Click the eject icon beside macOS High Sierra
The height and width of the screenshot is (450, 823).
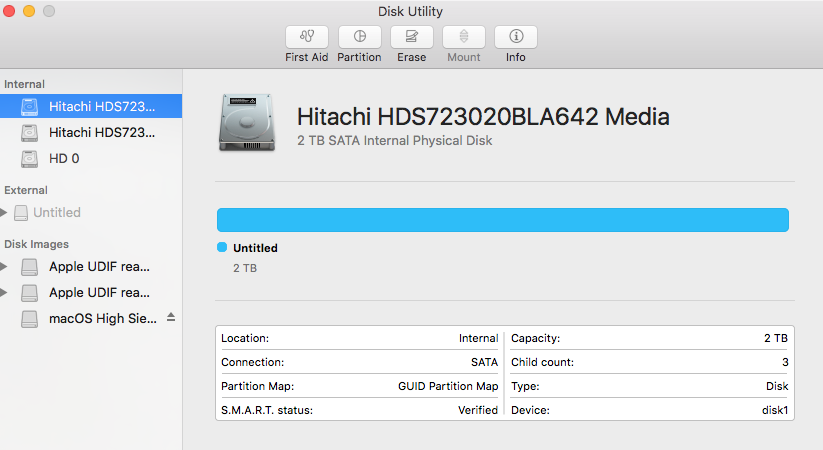(170, 317)
